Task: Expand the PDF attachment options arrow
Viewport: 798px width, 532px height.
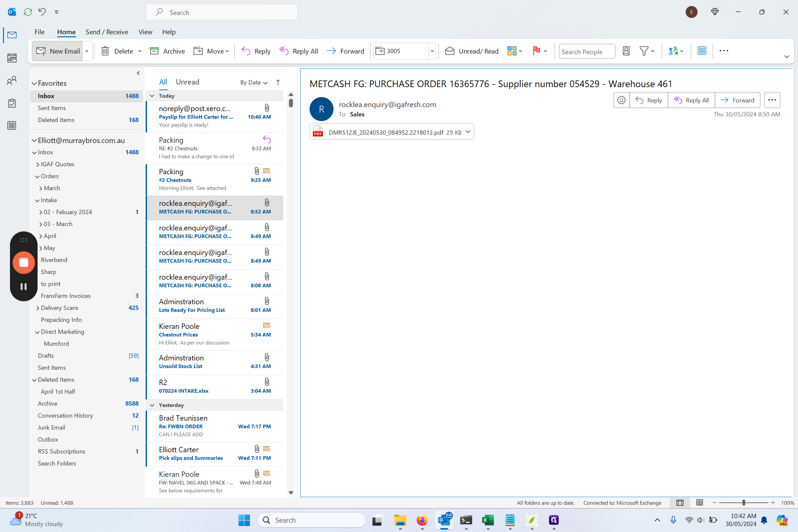Action: pyautogui.click(x=467, y=132)
